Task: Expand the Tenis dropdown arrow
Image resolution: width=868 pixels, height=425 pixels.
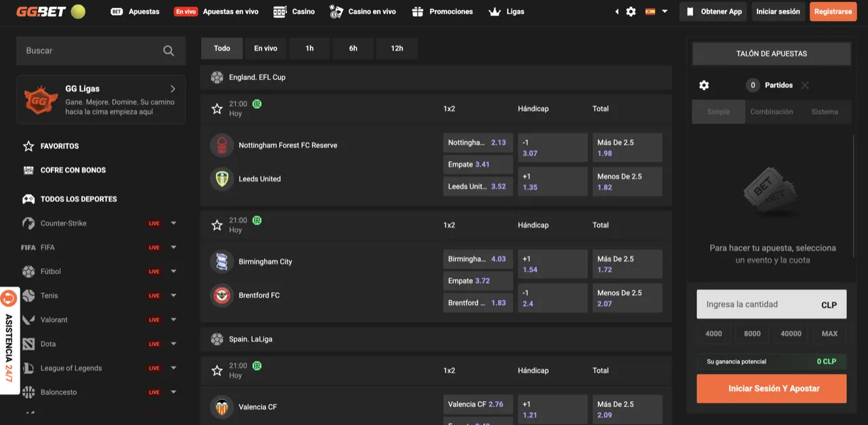Action: click(x=174, y=296)
